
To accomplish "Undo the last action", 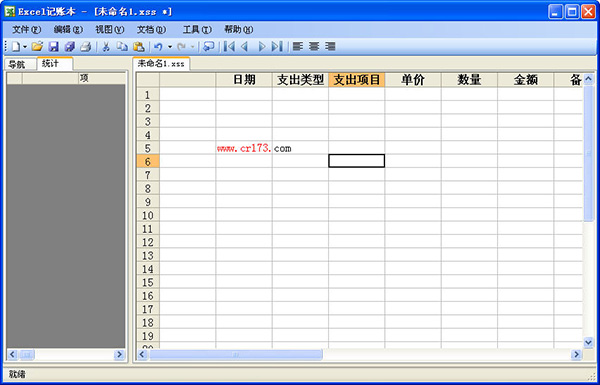I will (158, 47).
